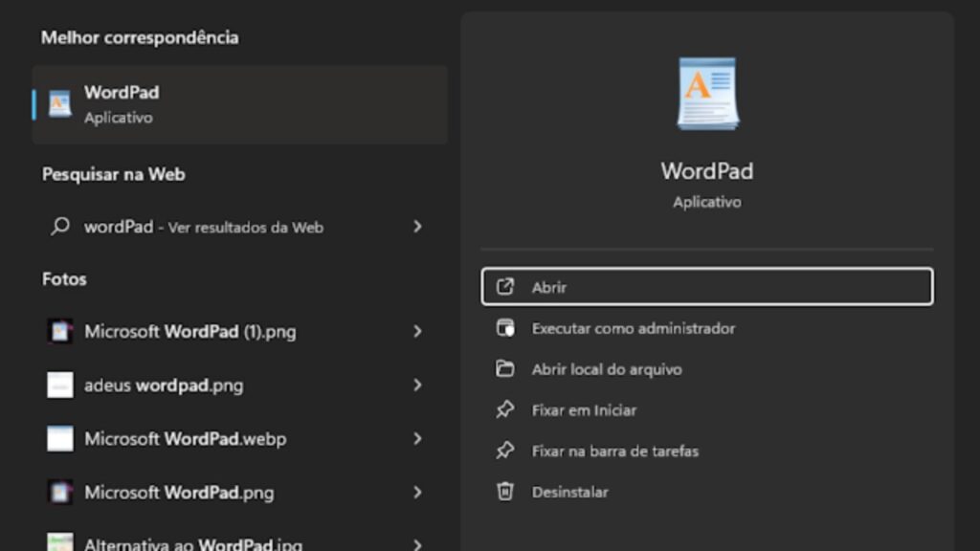
Task: Choose Fixar em Iniciar
Action: [x=707, y=410]
